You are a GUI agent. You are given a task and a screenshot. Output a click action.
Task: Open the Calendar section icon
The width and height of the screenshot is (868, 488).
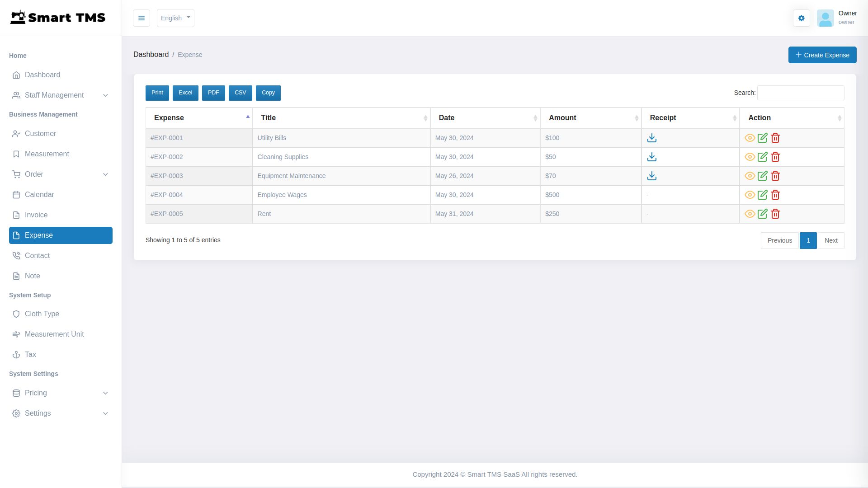click(x=16, y=194)
